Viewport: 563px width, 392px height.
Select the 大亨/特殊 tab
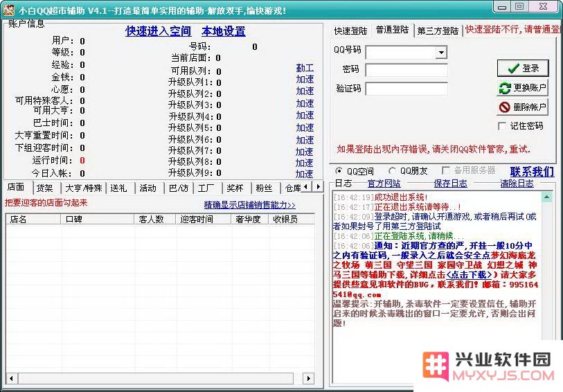pos(84,188)
